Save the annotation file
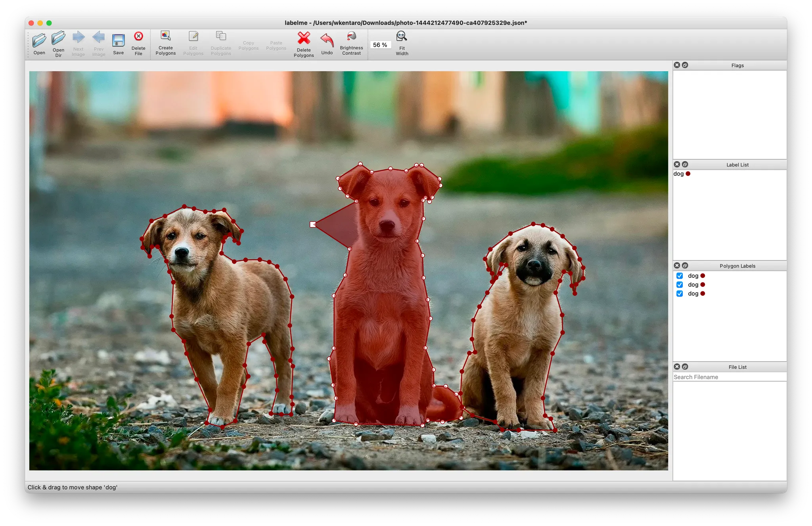 tap(118, 41)
